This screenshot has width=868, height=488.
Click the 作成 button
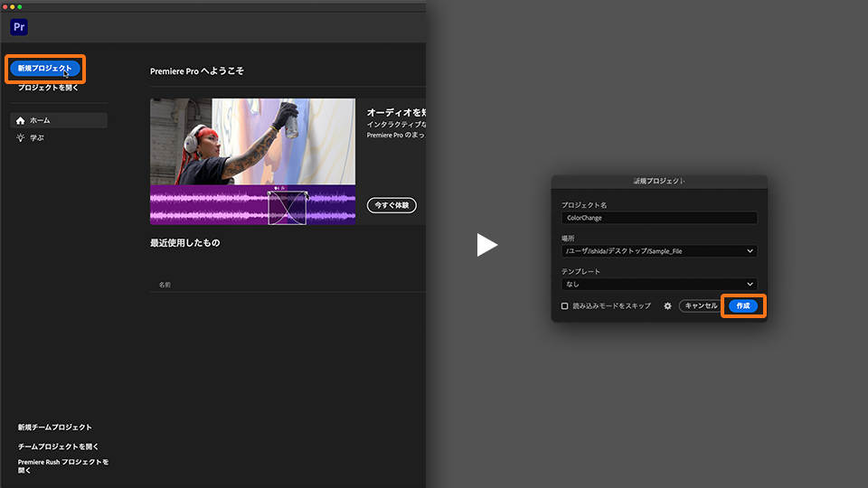(x=743, y=305)
